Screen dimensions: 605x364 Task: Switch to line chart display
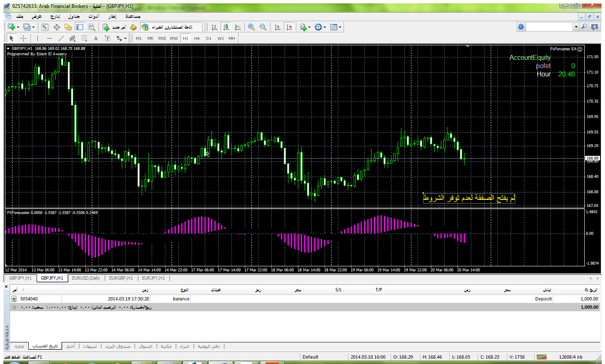[238, 27]
